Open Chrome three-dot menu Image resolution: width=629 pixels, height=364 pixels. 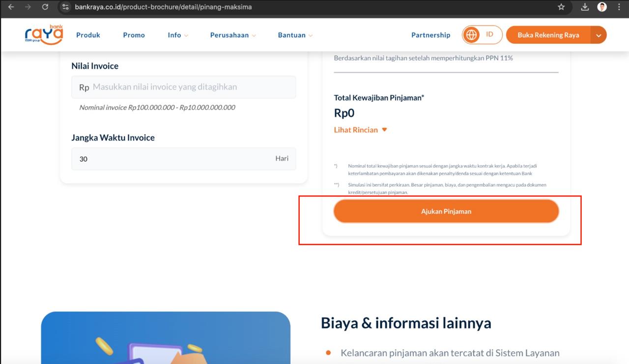[x=619, y=7]
